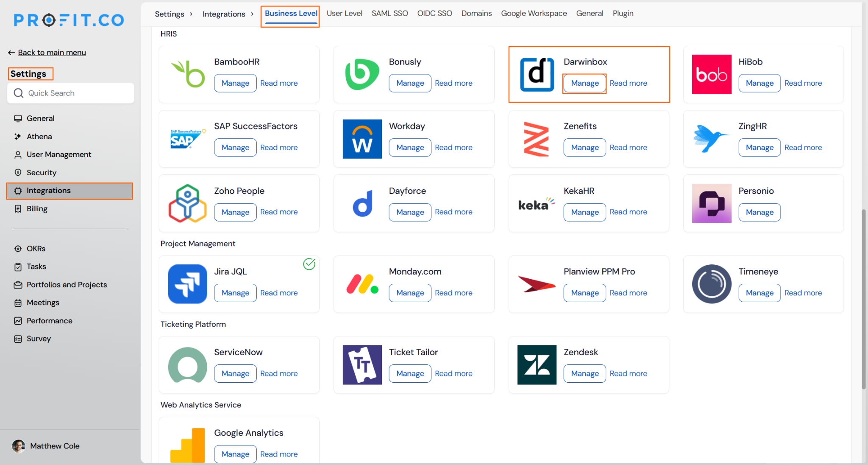Click the Back to main menu link
The height and width of the screenshot is (465, 868).
(52, 52)
